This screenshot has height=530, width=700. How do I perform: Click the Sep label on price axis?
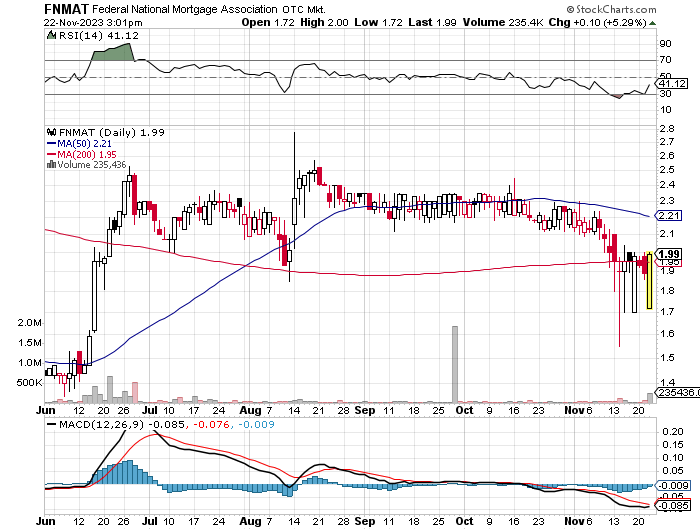pyautogui.click(x=365, y=410)
